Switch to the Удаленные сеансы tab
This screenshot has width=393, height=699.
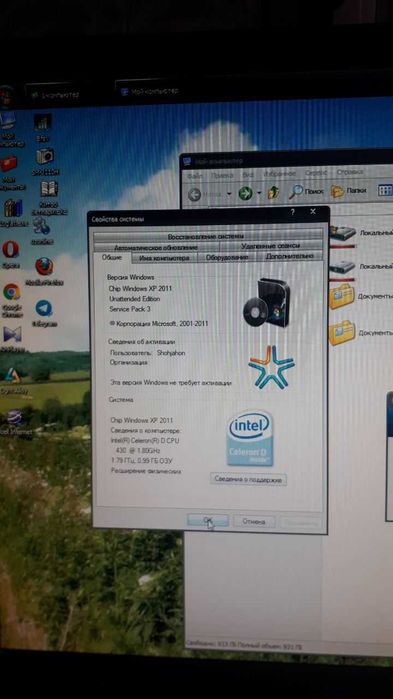point(270,246)
